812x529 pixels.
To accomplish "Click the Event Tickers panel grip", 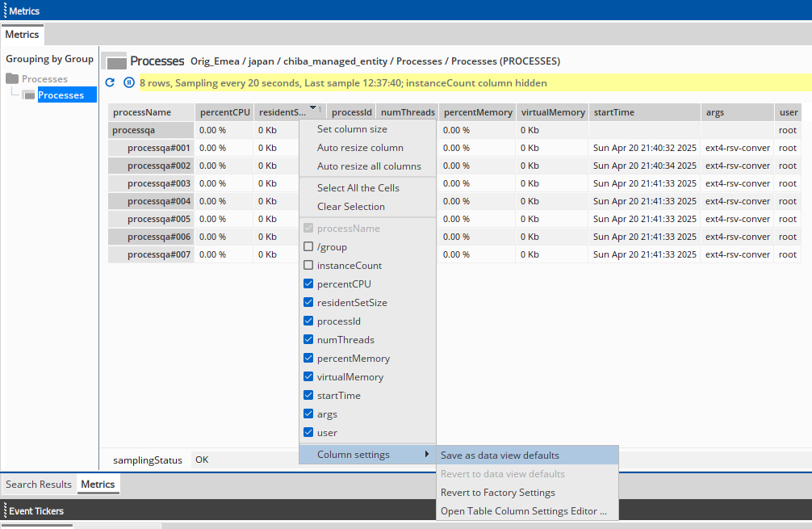I will 4,510.
